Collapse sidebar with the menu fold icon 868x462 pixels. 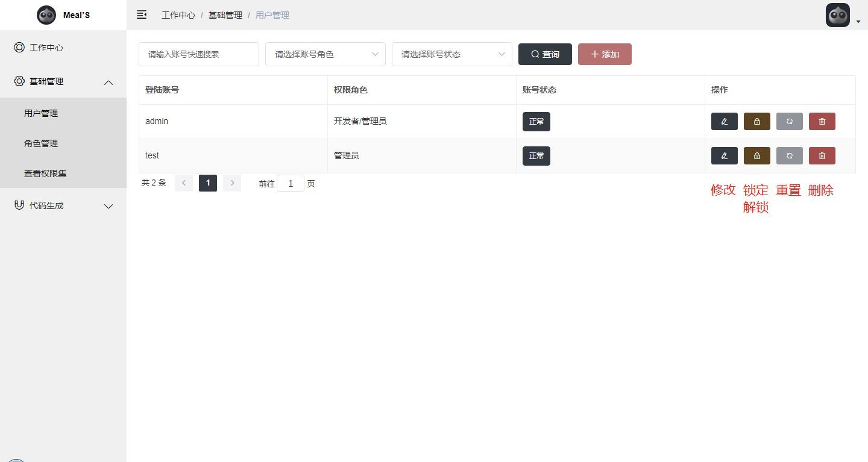[142, 15]
